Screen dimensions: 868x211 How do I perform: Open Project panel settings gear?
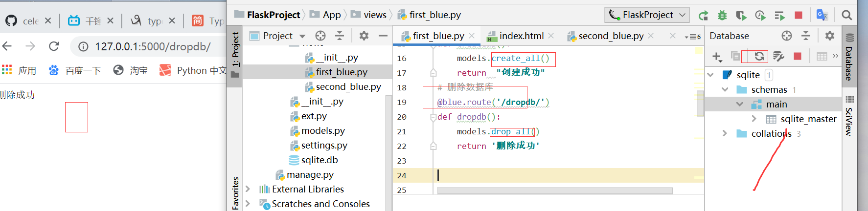tap(364, 36)
